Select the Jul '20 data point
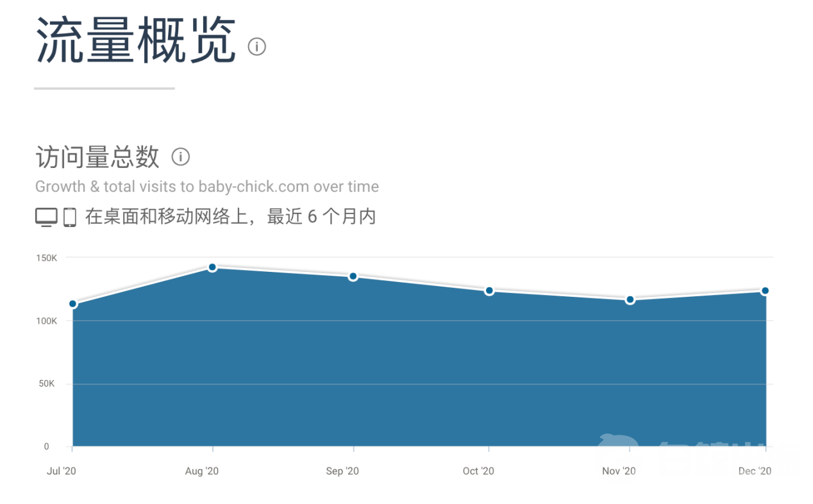Viewport: 813px width, 504px height. point(73,304)
